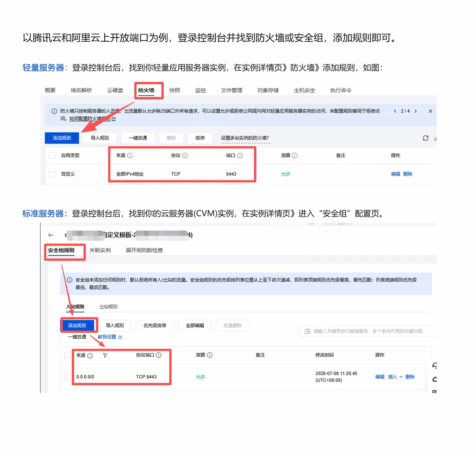Screen dimensions: 476x453
Task: Click the greyed 删除 button in firewall toolbar
Action: 171,138
